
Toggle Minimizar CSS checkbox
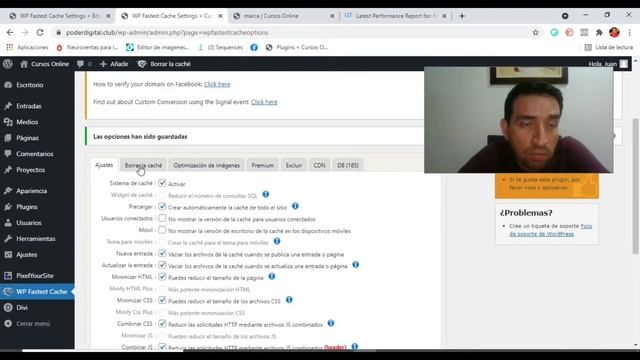tap(162, 300)
